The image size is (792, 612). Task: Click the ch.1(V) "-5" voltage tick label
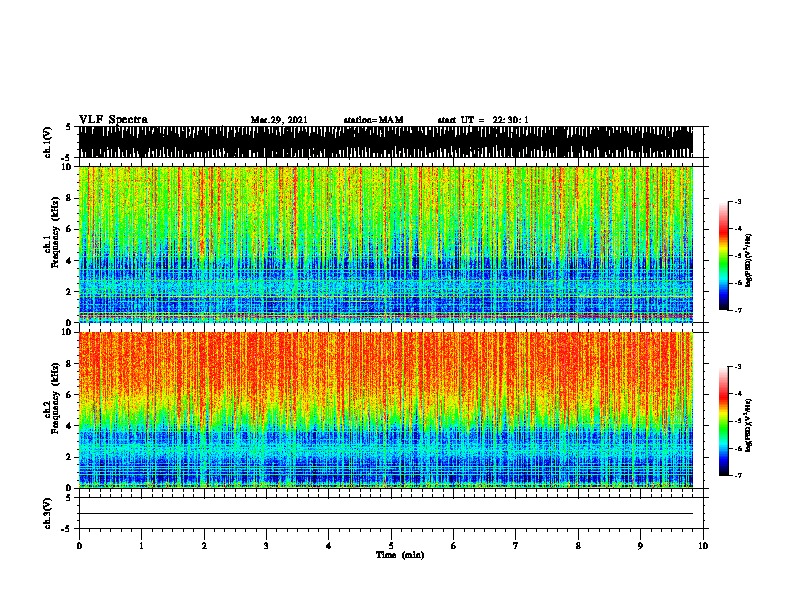coord(67,158)
